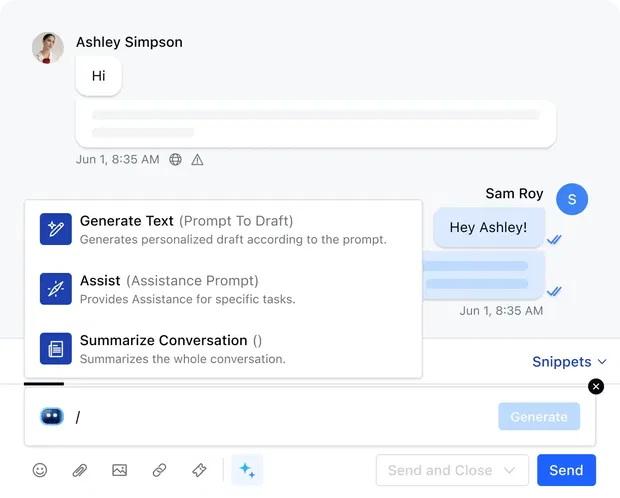
Task: Click read receipt checkmarks beside 'Hey Ashley!'
Action: [554, 239]
